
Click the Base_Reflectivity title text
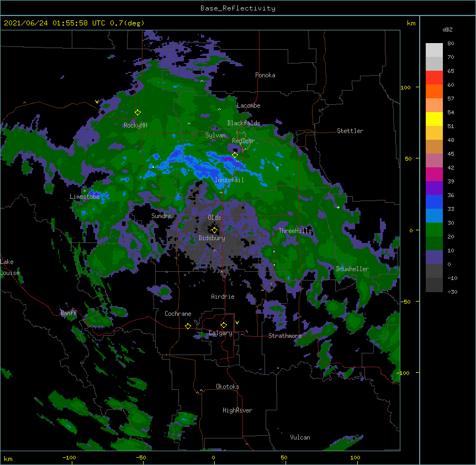pos(238,8)
